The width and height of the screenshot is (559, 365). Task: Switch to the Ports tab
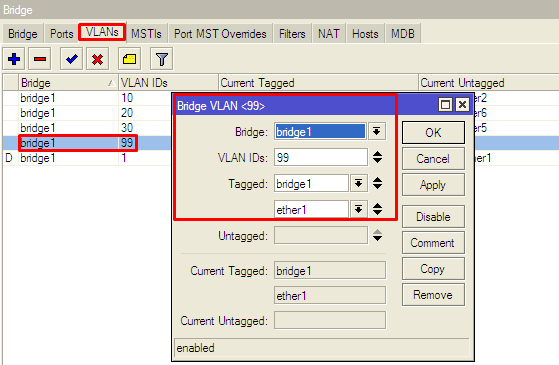click(x=61, y=34)
